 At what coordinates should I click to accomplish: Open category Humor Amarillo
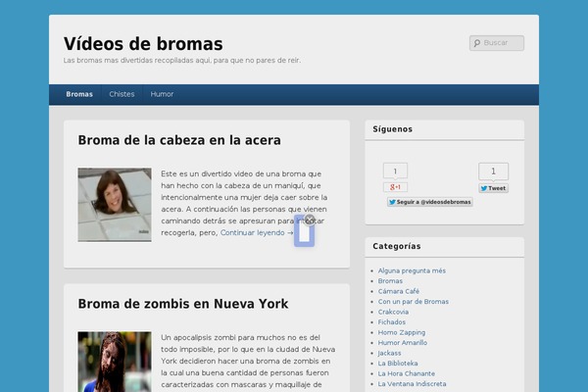click(403, 342)
